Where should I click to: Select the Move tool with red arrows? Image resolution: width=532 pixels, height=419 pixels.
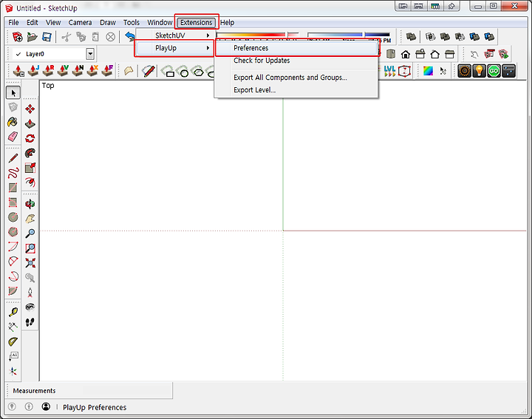coord(30,109)
